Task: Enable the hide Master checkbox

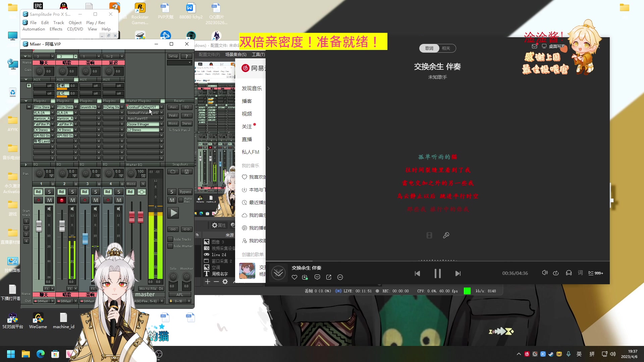Action: pos(170,246)
